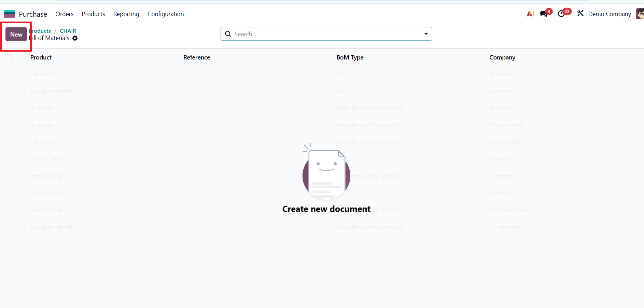
Task: Open the Orders menu
Action: click(64, 14)
